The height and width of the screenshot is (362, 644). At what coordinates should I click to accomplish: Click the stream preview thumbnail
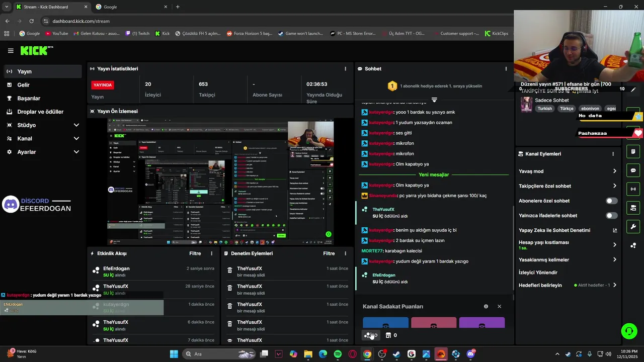(x=220, y=182)
